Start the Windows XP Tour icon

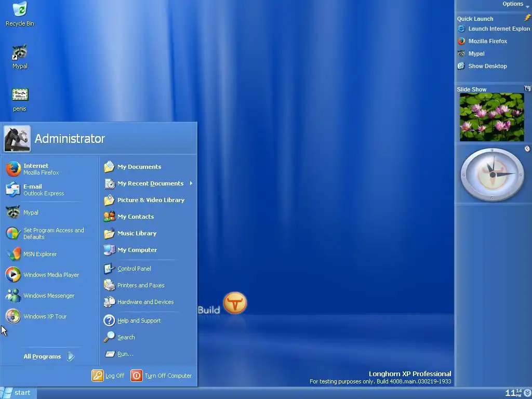[13, 316]
